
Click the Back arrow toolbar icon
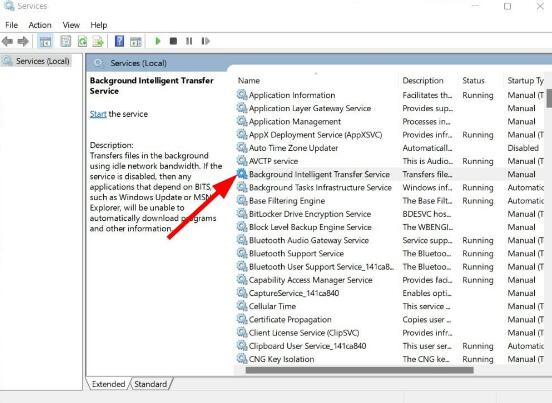7,42
